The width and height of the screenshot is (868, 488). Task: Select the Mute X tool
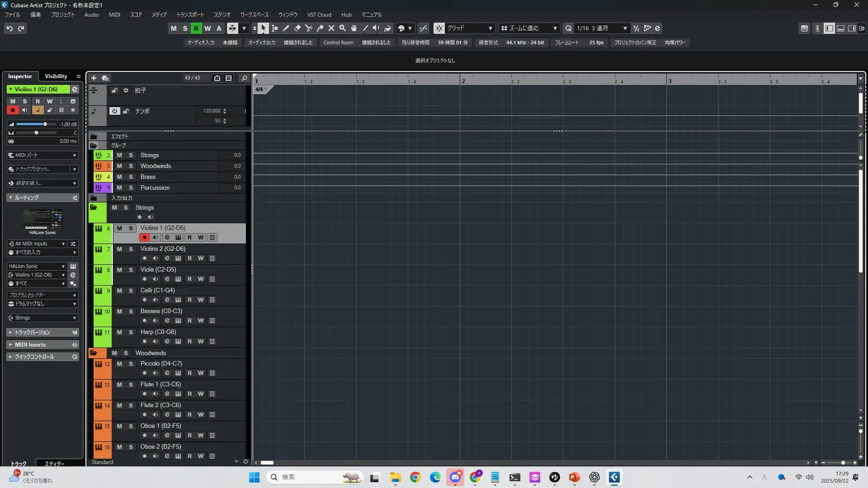tap(331, 28)
